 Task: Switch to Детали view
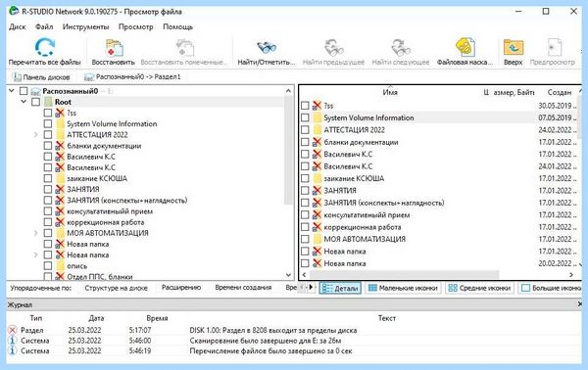340,288
